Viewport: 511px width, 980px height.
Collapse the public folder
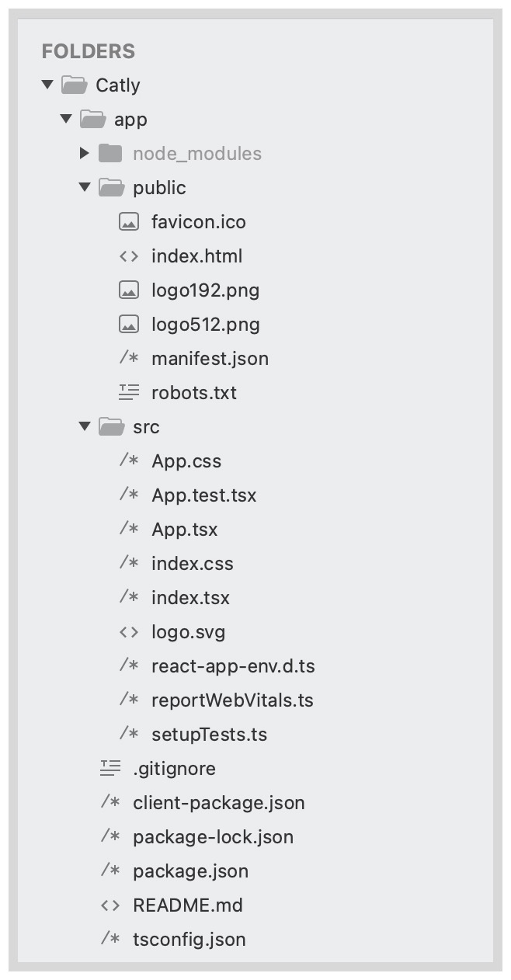pyautogui.click(x=85, y=187)
